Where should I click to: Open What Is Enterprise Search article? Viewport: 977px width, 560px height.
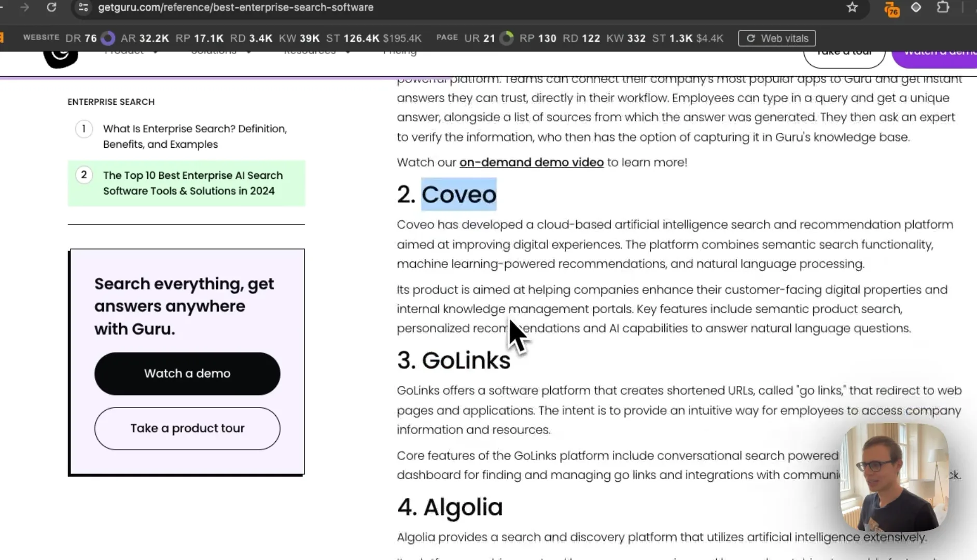tap(195, 136)
